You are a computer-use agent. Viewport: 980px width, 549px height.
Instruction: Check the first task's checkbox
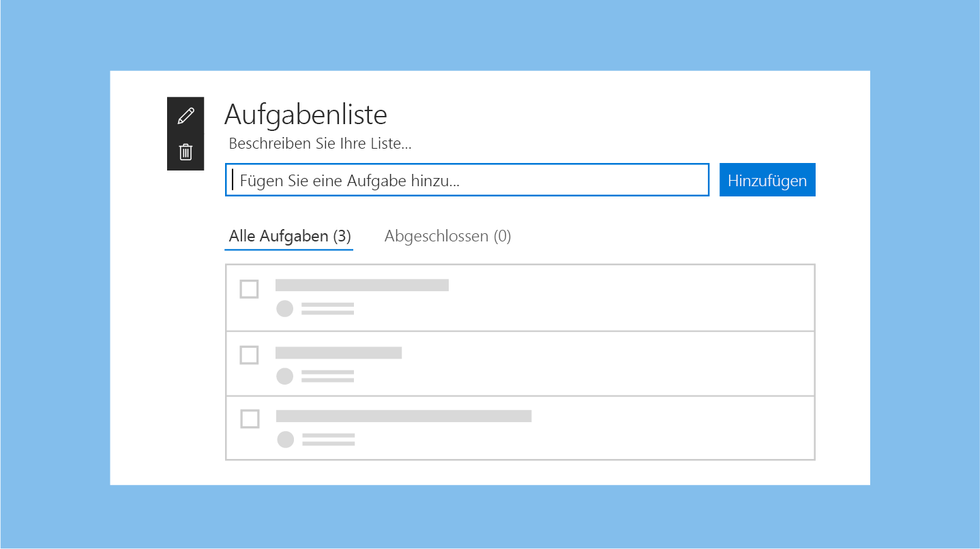(249, 289)
